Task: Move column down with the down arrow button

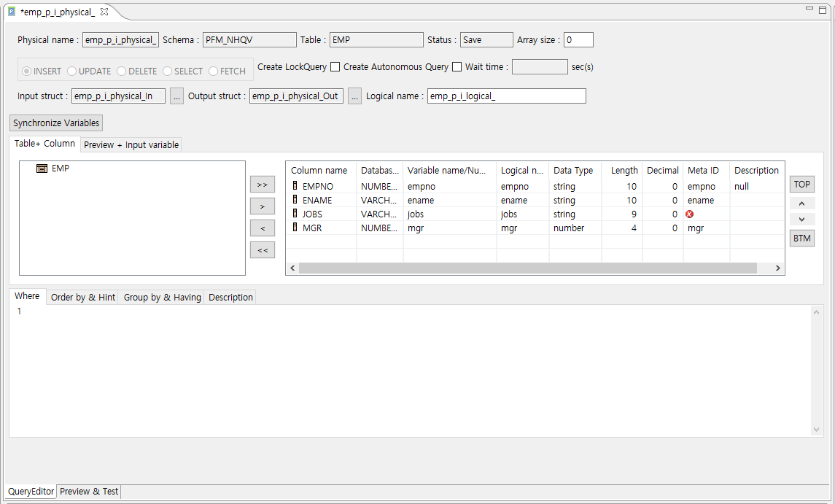Action: coord(801,220)
